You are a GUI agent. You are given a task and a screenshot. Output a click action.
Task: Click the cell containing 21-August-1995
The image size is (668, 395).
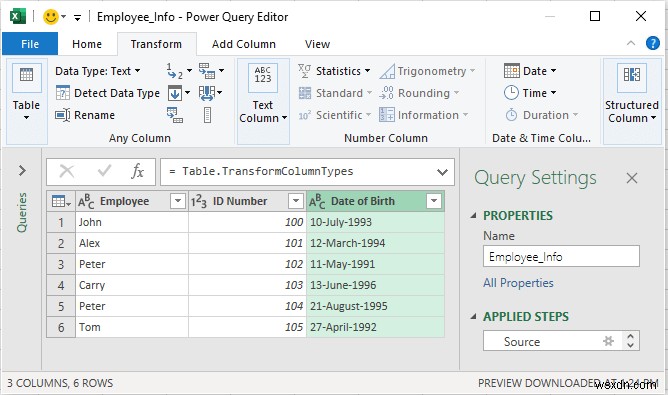375,306
